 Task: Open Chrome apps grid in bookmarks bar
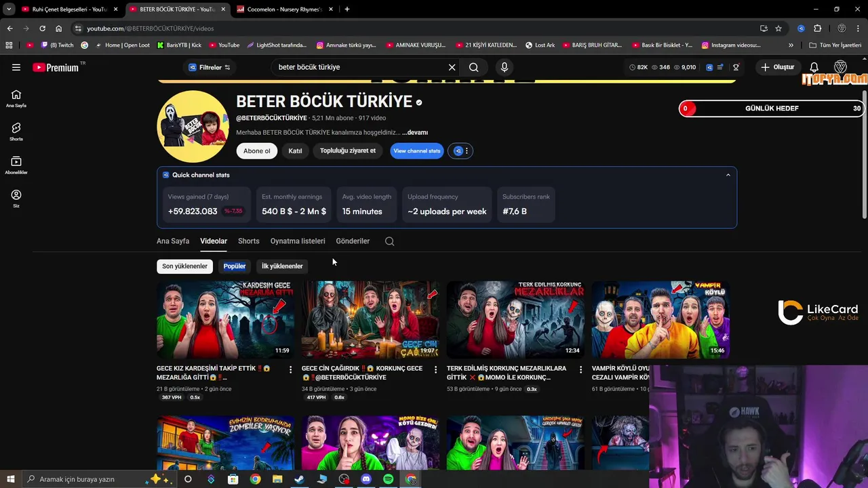[9, 45]
